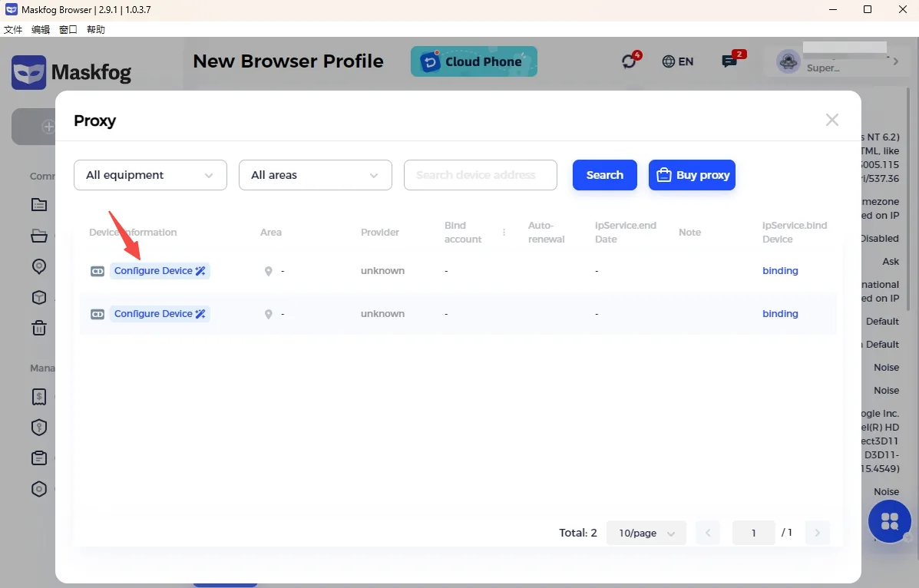Open the Bind account column options menu

(x=504, y=232)
